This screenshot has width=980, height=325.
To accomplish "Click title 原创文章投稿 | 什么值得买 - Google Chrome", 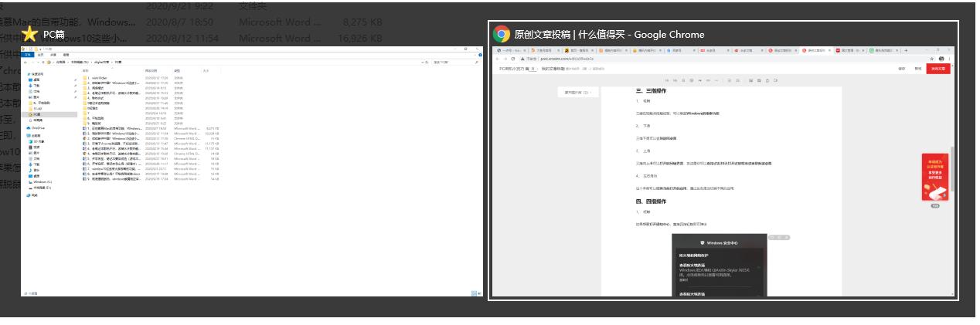I will 609,34.
